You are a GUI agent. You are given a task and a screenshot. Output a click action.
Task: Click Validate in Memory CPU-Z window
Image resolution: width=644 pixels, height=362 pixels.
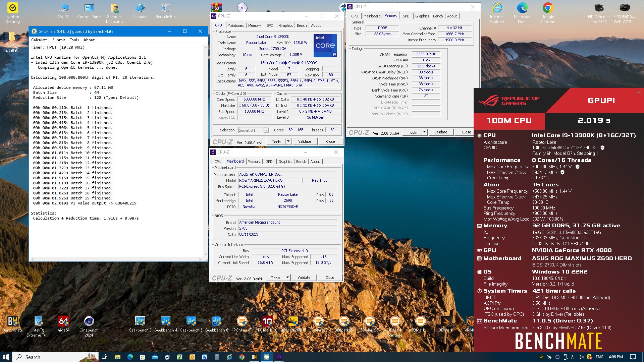pyautogui.click(x=441, y=132)
